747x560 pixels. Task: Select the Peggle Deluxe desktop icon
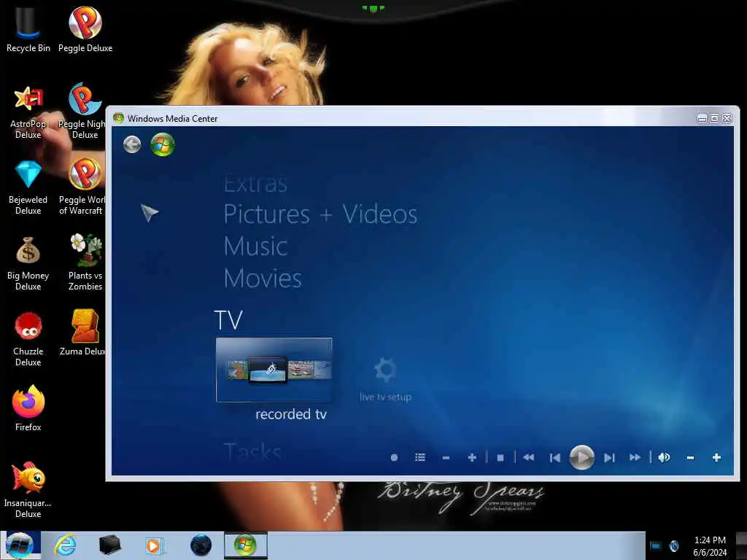tap(85, 29)
